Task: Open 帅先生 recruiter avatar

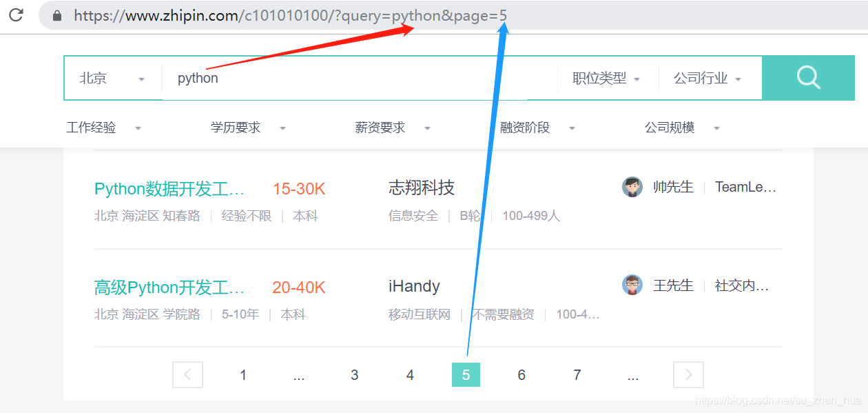Action: point(632,187)
